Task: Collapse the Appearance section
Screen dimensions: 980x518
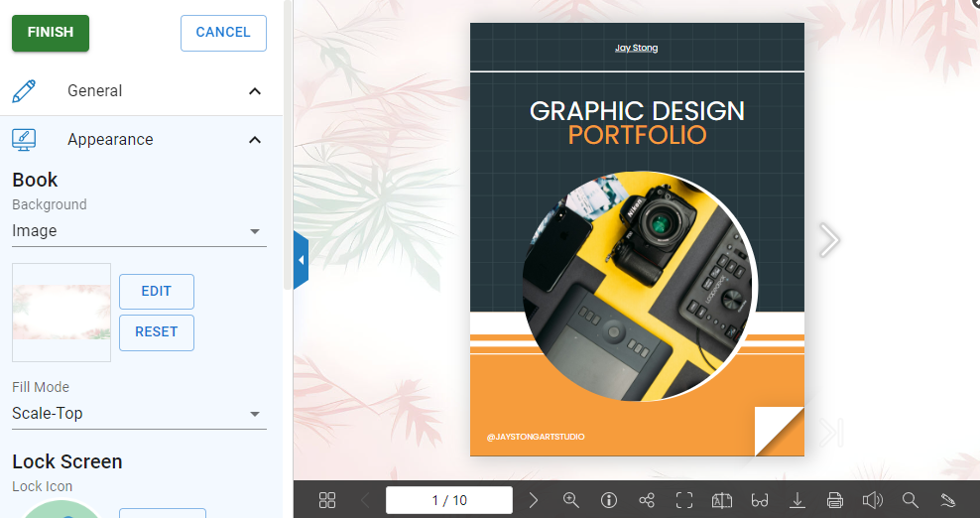Action: [255, 140]
